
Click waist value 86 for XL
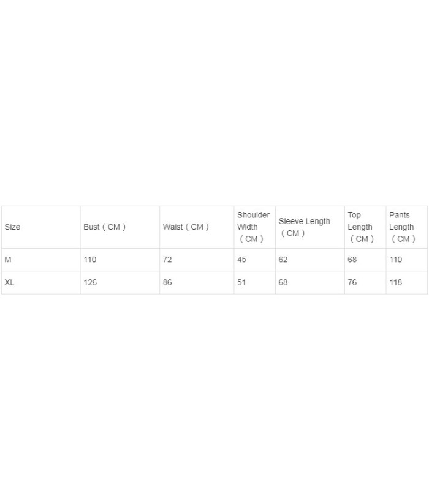167,282
